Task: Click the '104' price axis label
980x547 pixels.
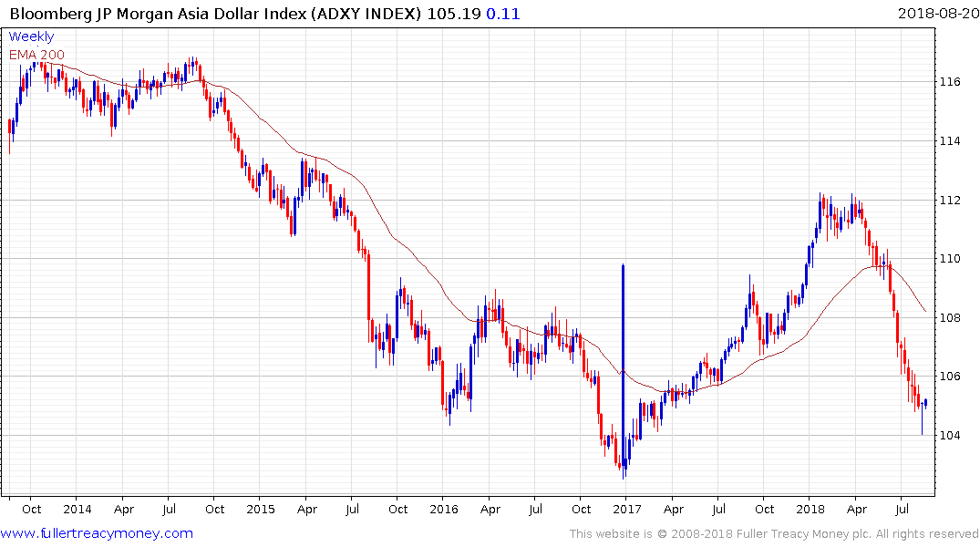Action: 950,435
